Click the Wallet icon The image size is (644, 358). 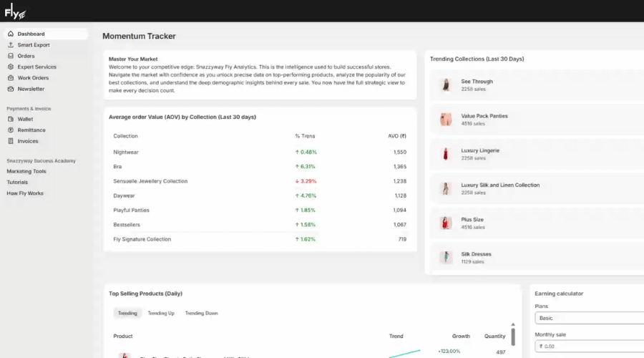tap(11, 119)
